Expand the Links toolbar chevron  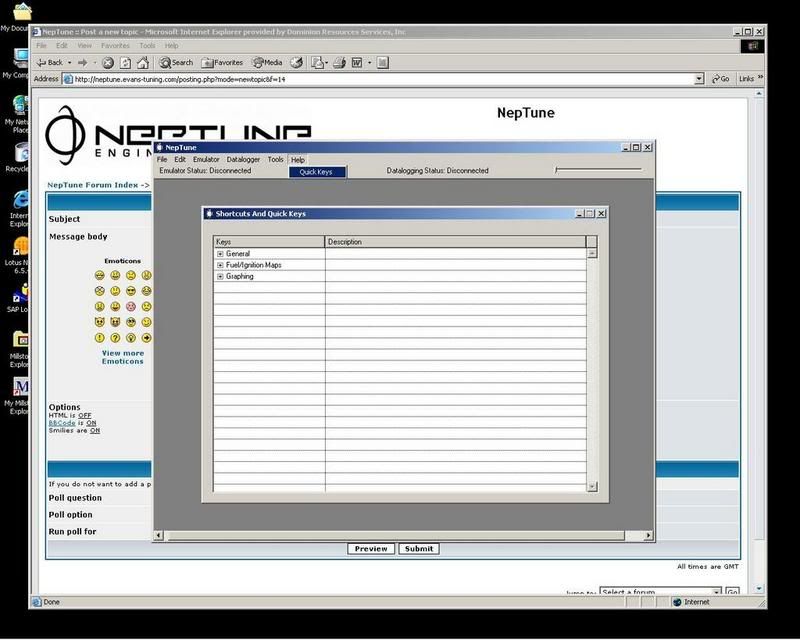(x=760, y=78)
